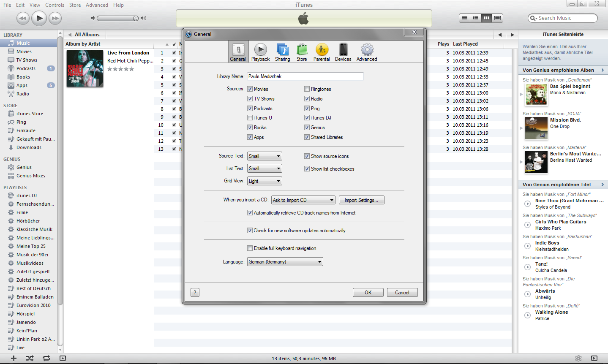Open the Help menu
This screenshot has width=608, height=364.
(x=118, y=5)
